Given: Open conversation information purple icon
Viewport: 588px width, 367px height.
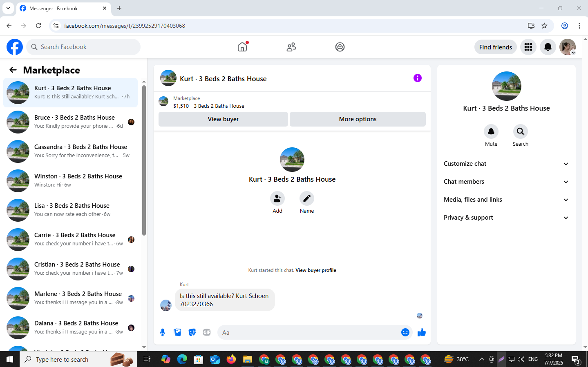Looking at the screenshot, I should click(417, 78).
